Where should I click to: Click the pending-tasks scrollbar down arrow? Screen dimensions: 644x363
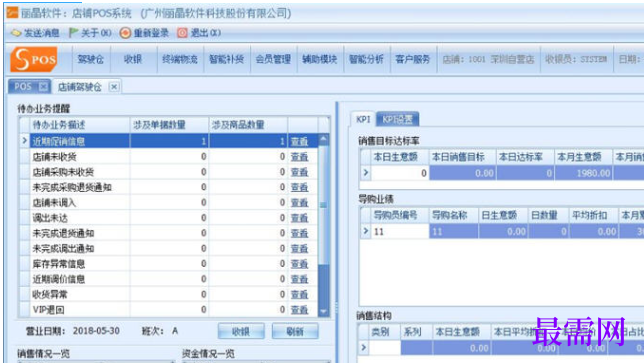(324, 312)
